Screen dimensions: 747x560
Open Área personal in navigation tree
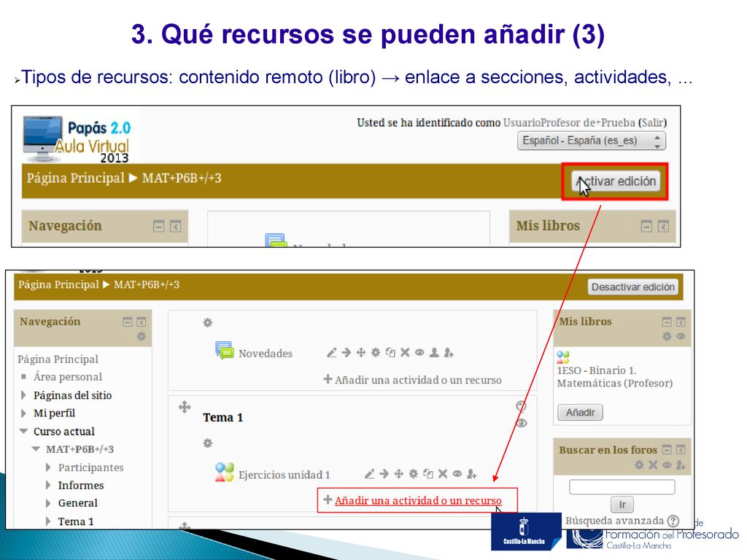click(68, 377)
